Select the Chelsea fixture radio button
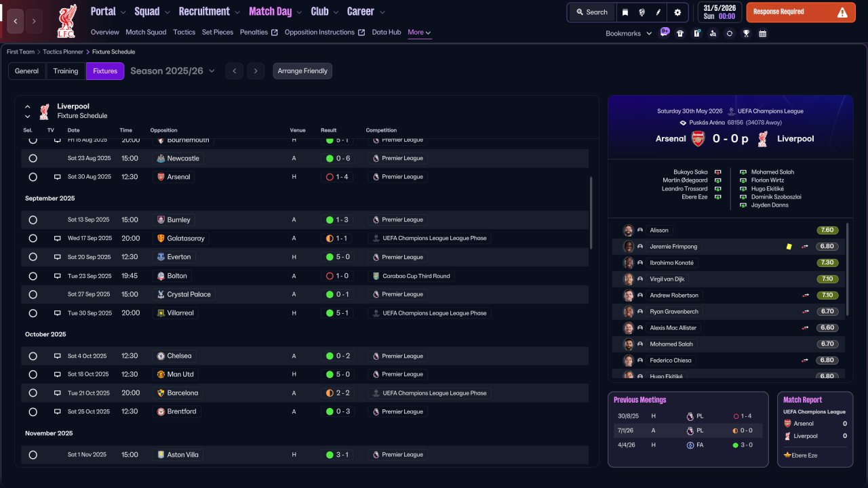The height and width of the screenshot is (488, 868). click(33, 356)
